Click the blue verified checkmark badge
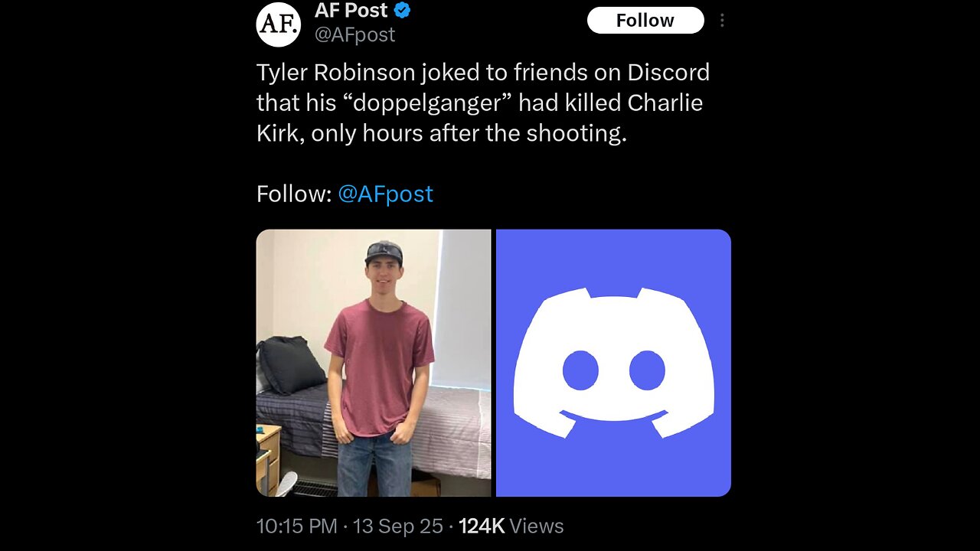 (402, 11)
